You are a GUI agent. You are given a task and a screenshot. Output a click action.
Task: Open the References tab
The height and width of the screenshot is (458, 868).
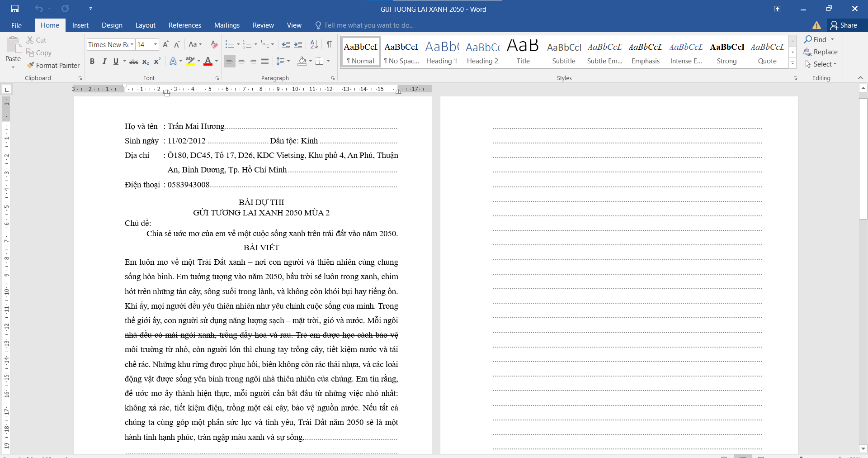pos(185,25)
